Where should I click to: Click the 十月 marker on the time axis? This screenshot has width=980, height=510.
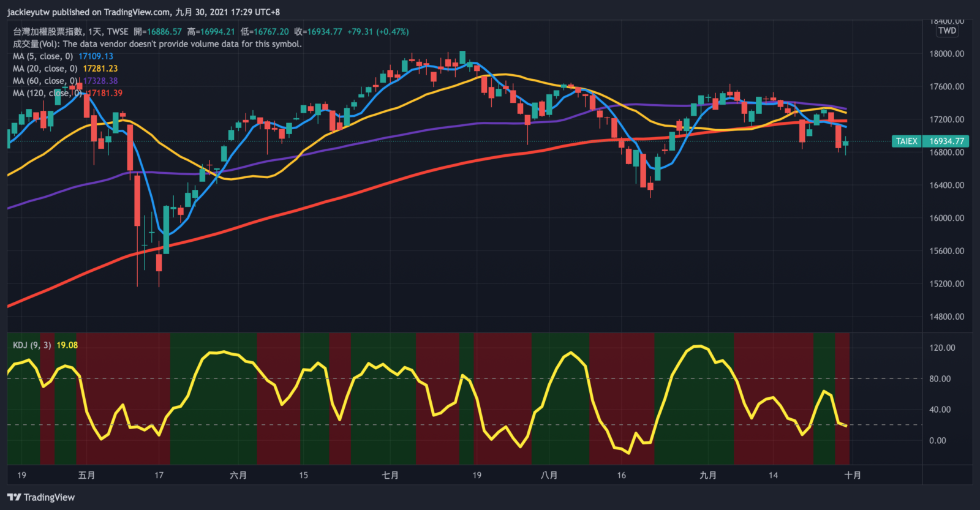853,475
